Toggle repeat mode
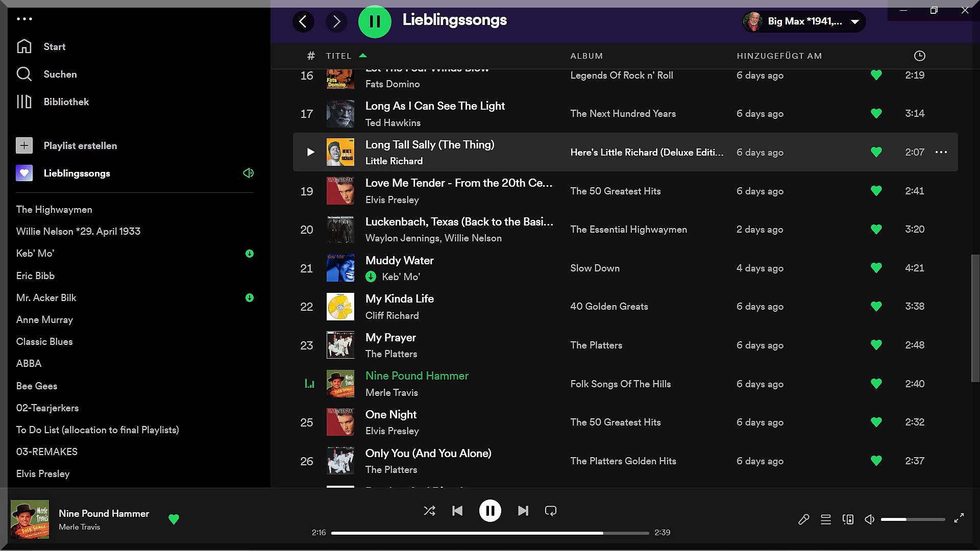Viewport: 980px width, 551px height. [x=550, y=511]
